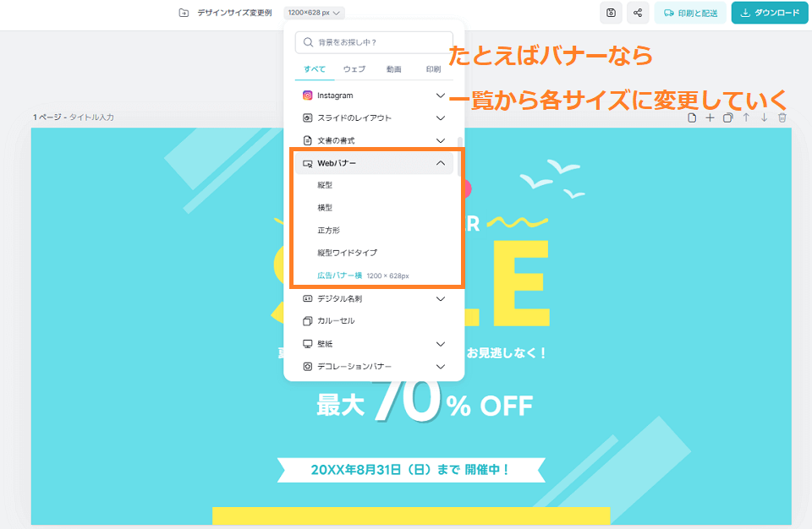Screen dimensions: 812x529
Task: Click the save icon in top bar
Action: (x=611, y=13)
